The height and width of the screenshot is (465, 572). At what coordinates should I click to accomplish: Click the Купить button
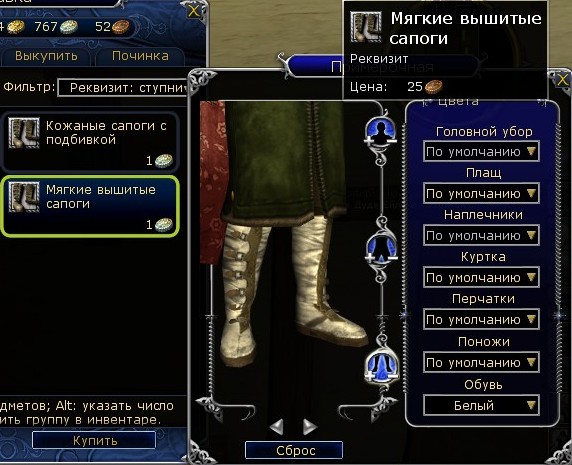(94, 441)
